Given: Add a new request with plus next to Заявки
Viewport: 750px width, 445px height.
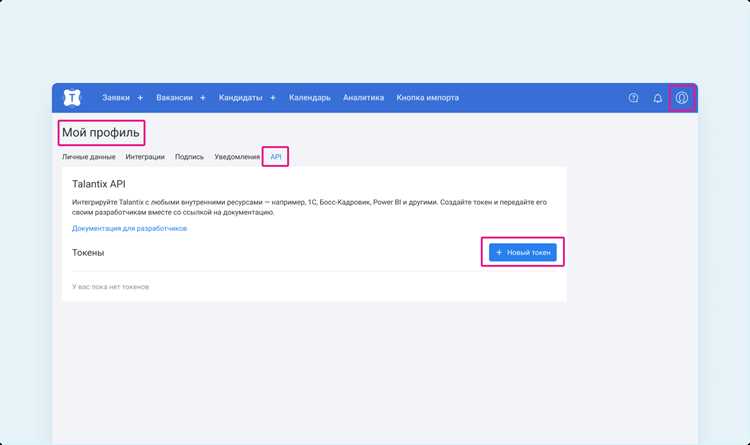Looking at the screenshot, I should point(140,98).
